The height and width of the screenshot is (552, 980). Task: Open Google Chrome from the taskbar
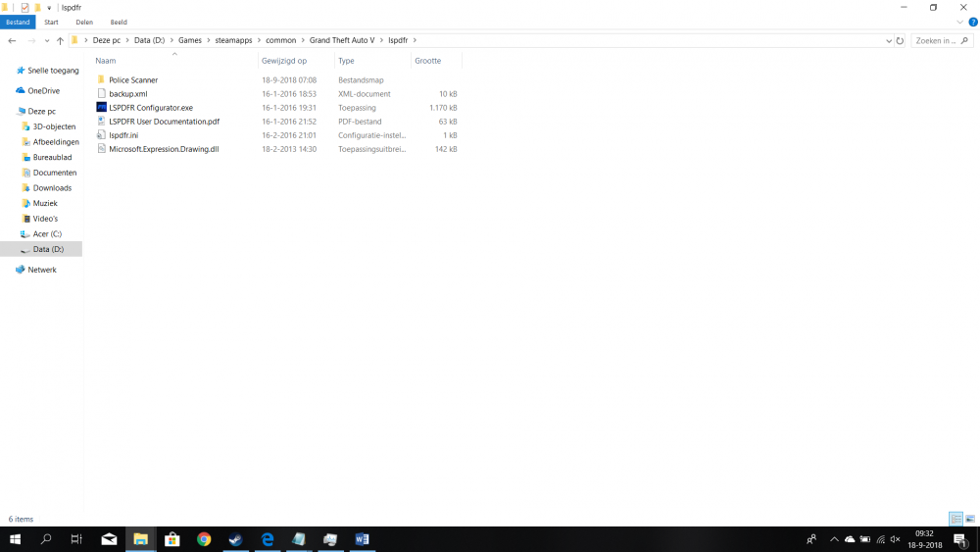pyautogui.click(x=204, y=539)
